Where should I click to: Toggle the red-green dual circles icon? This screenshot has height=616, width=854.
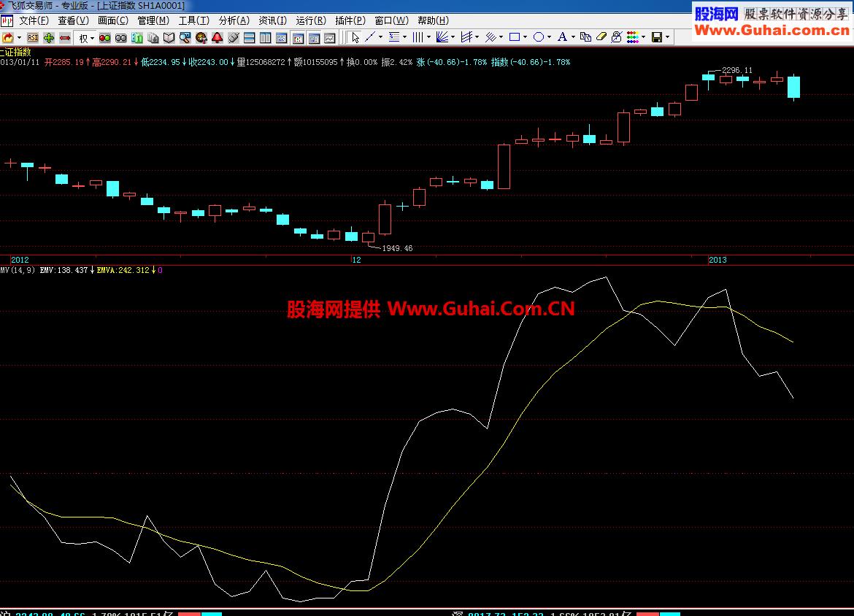tap(104, 37)
